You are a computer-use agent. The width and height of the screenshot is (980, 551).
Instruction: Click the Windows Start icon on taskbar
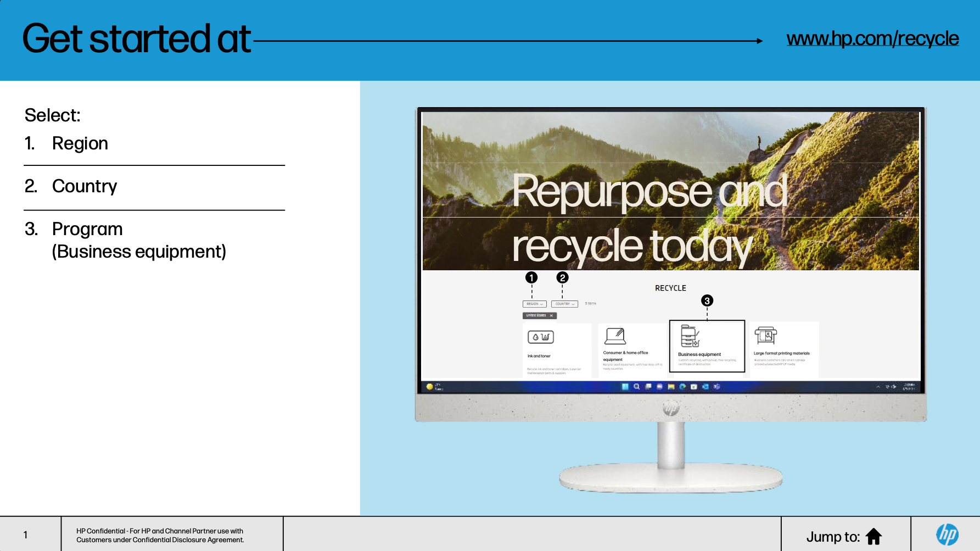click(625, 387)
